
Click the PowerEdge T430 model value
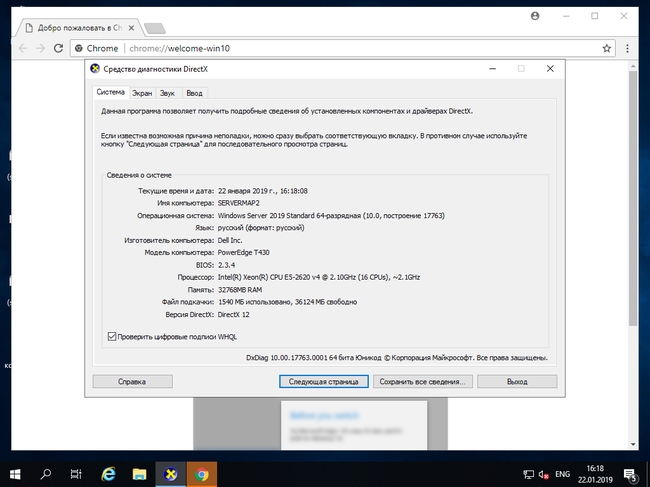[244, 252]
